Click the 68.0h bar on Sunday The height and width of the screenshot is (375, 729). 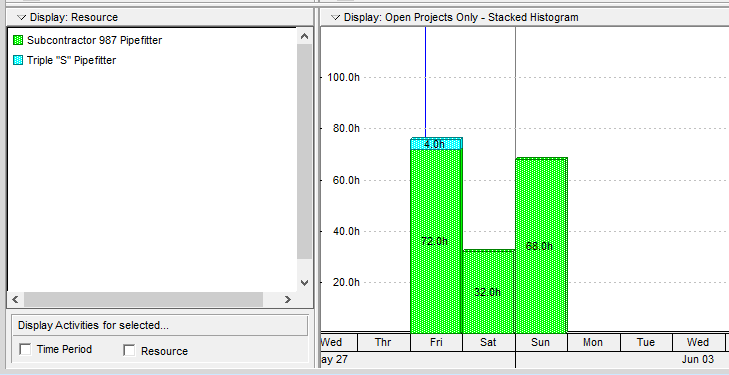pos(541,246)
